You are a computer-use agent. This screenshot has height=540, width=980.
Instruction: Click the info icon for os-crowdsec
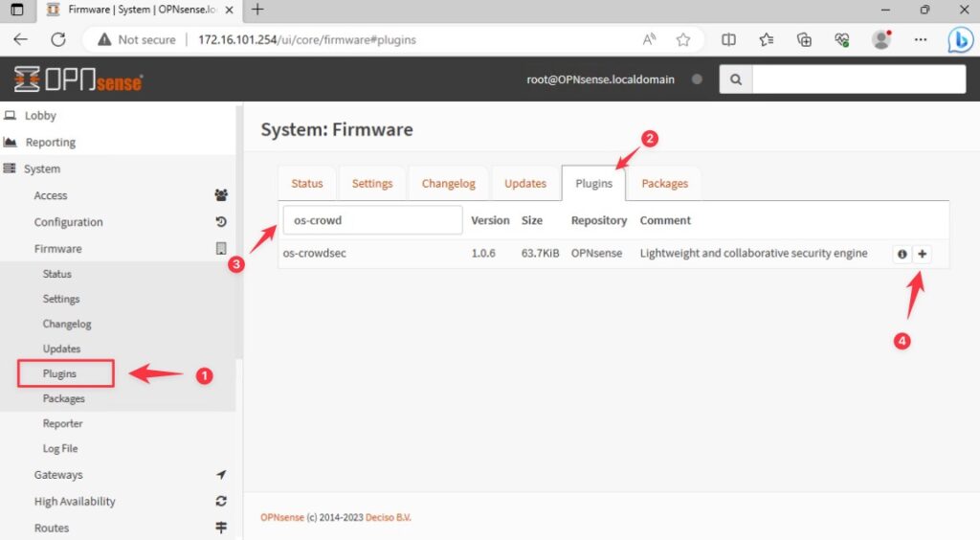(x=902, y=254)
